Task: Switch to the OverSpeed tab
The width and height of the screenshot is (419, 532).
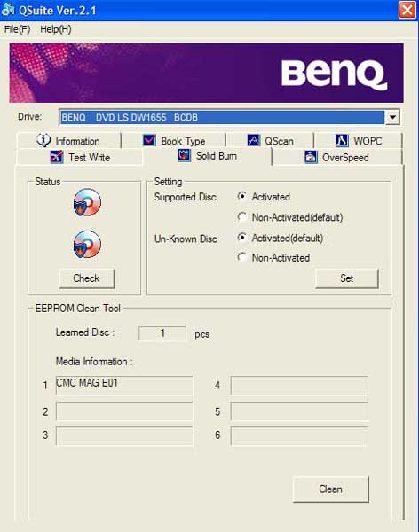Action: click(337, 157)
